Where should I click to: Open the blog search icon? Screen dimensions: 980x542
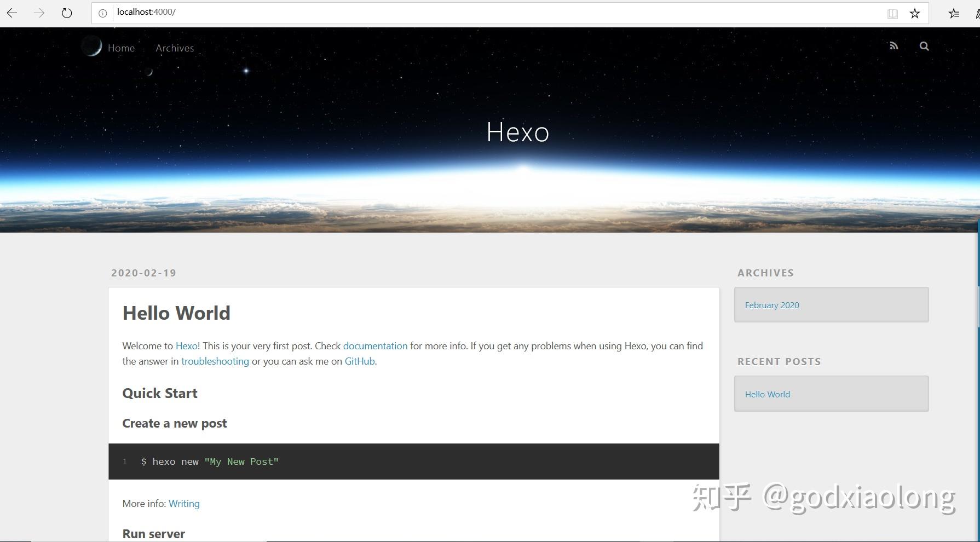pyautogui.click(x=924, y=46)
